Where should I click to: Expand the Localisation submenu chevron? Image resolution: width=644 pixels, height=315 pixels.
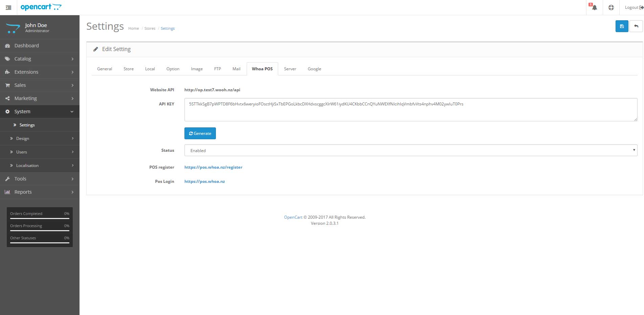tap(72, 165)
